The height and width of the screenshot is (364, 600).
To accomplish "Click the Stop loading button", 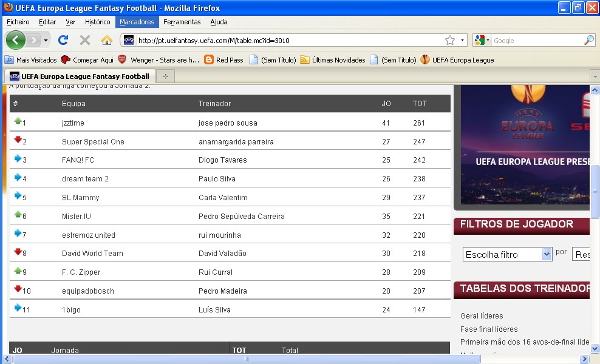I will tap(85, 40).
